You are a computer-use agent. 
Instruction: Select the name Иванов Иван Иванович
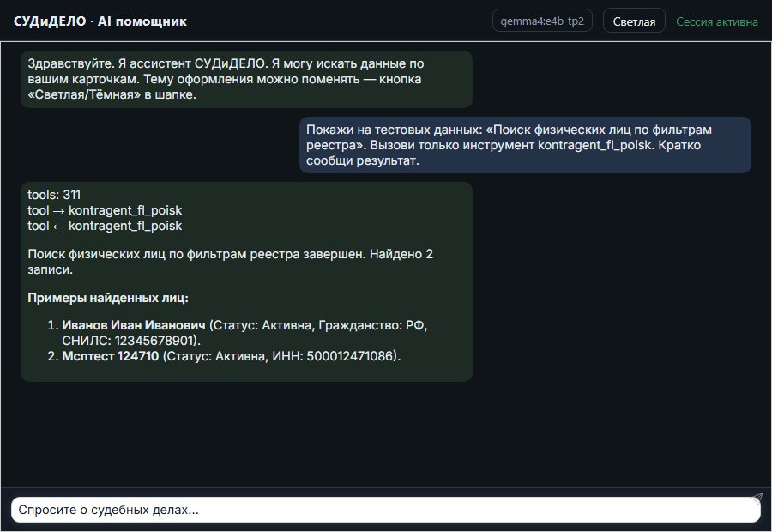point(134,325)
